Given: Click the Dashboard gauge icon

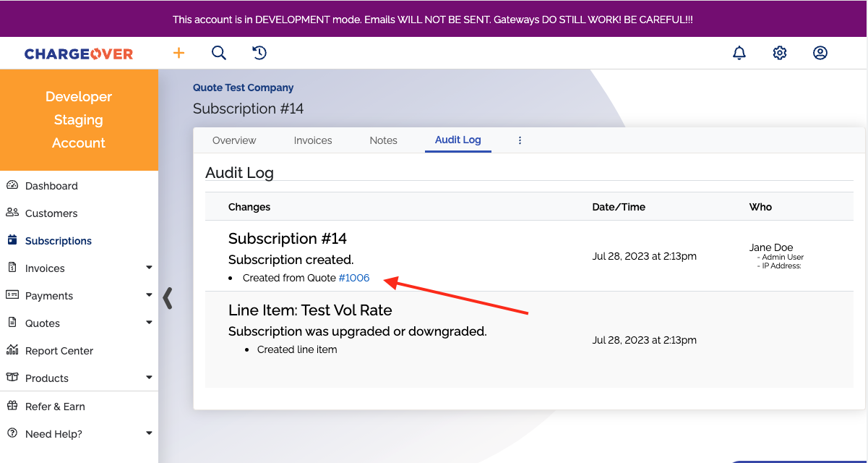Looking at the screenshot, I should point(12,185).
